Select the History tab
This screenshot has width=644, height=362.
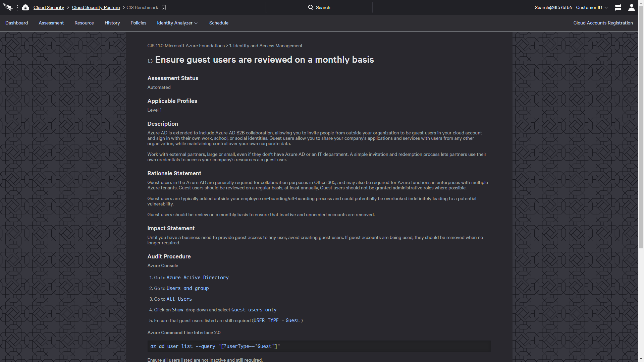tap(112, 23)
